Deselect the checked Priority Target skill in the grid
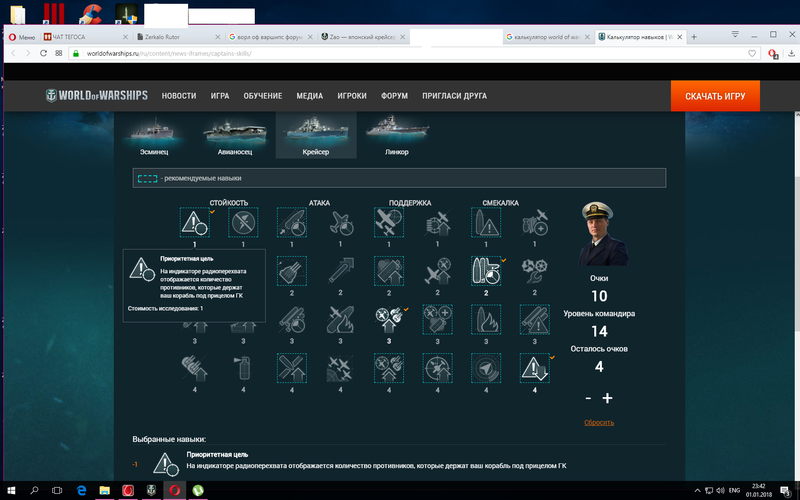Viewport: 800px width, 500px height. point(193,222)
